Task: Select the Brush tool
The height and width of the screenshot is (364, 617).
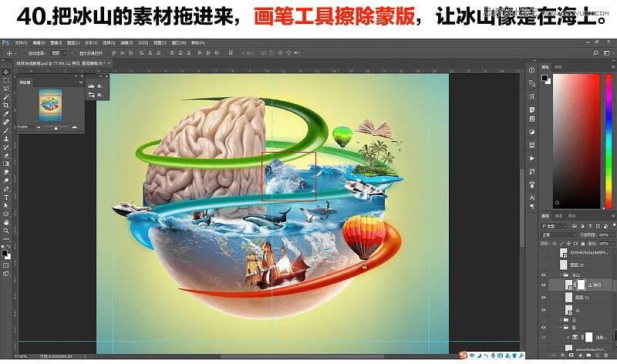Action: pyautogui.click(x=6, y=130)
